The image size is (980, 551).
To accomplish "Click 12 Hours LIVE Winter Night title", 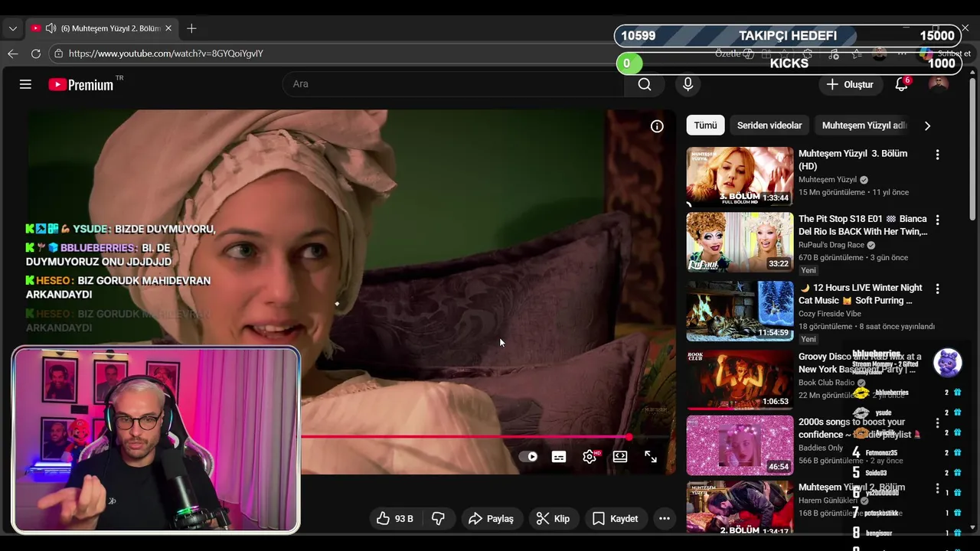I will tap(861, 294).
